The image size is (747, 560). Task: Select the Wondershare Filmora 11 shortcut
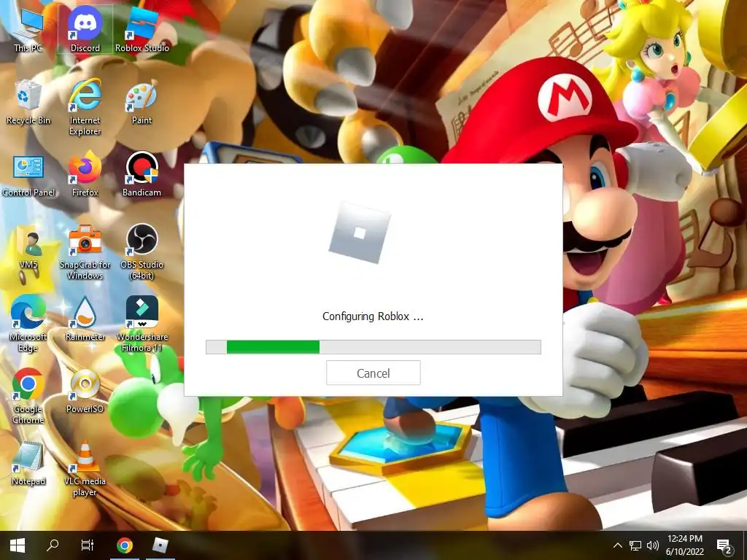[142, 324]
